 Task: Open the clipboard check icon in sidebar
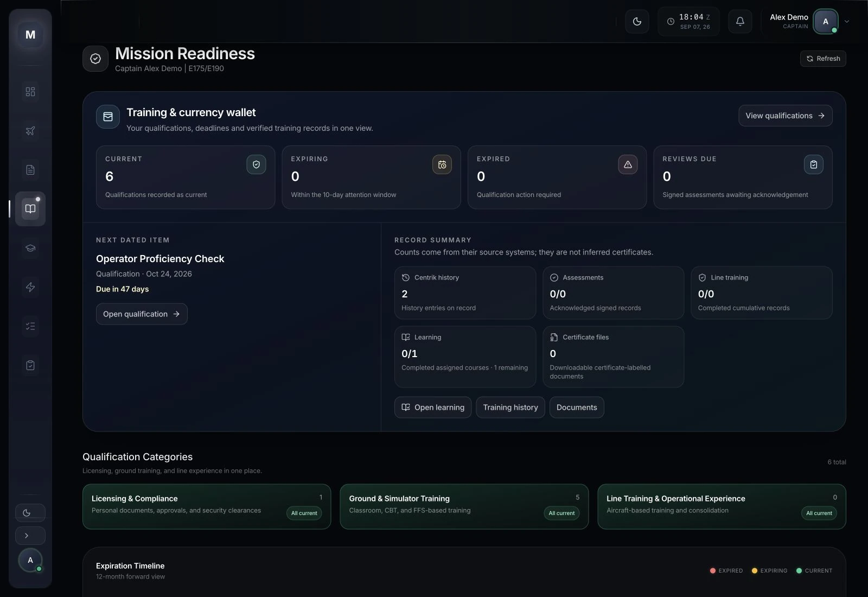(x=30, y=365)
